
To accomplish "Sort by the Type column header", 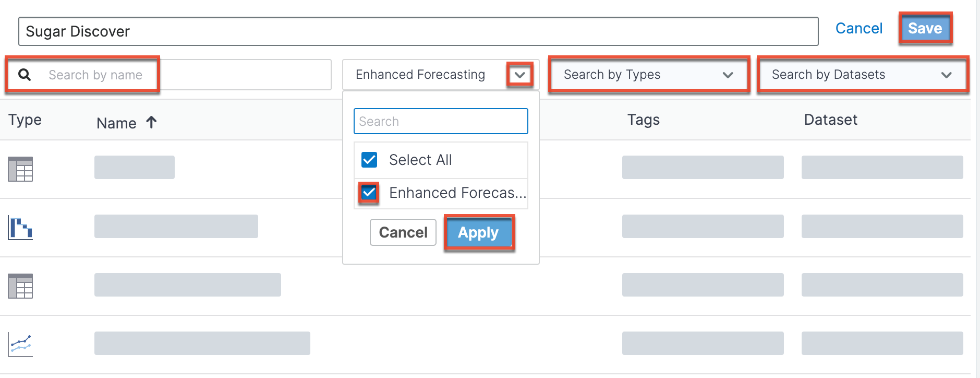I will (25, 120).
